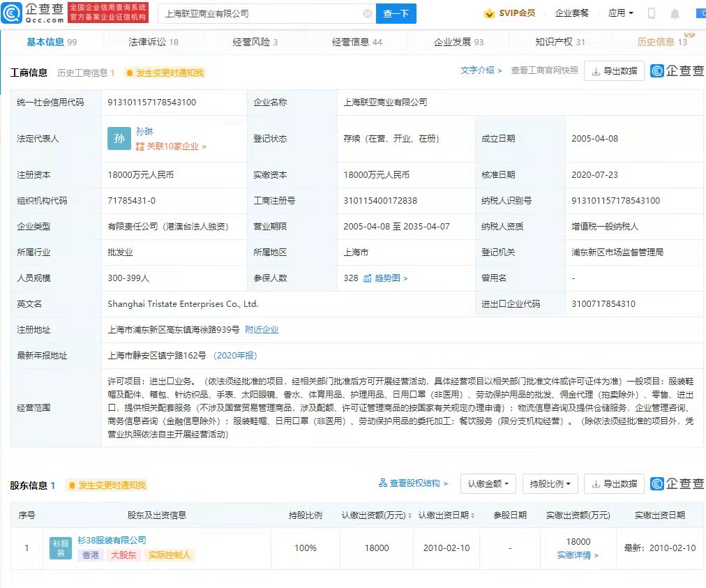
Task: Open shareholder 衫38服装有限公司 link
Action: point(112,540)
